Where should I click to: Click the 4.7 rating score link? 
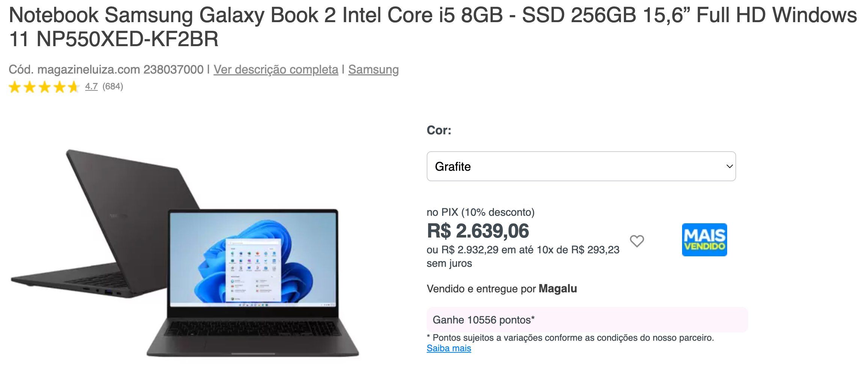[91, 86]
